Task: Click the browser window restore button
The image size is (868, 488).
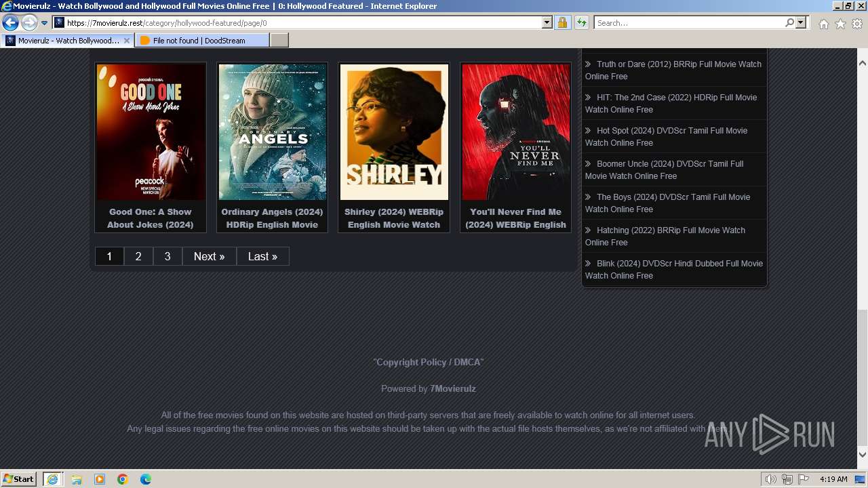Action: [848, 5]
